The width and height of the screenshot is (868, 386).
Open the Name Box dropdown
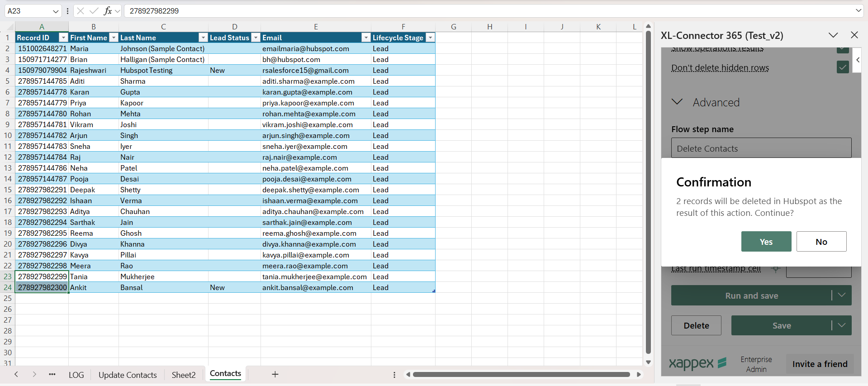tap(56, 11)
